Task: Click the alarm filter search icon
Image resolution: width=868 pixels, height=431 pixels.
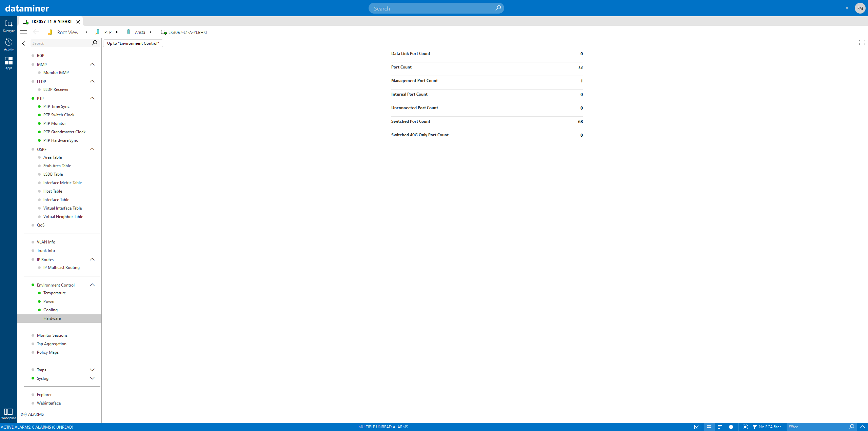Action: click(851, 427)
